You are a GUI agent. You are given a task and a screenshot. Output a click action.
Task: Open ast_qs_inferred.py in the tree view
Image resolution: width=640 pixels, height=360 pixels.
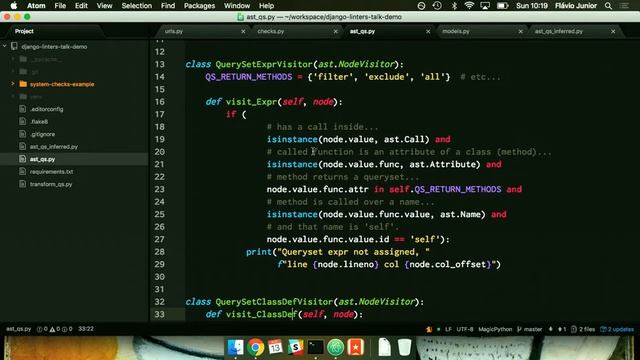(x=53, y=147)
